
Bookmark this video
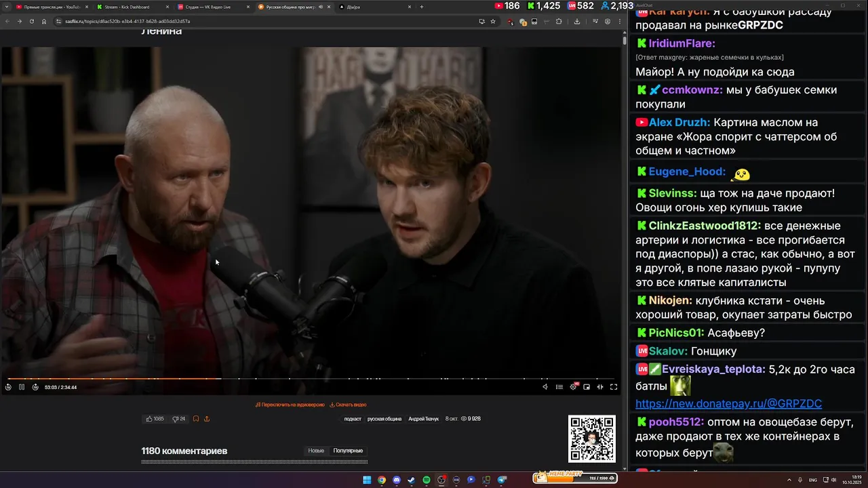click(196, 419)
